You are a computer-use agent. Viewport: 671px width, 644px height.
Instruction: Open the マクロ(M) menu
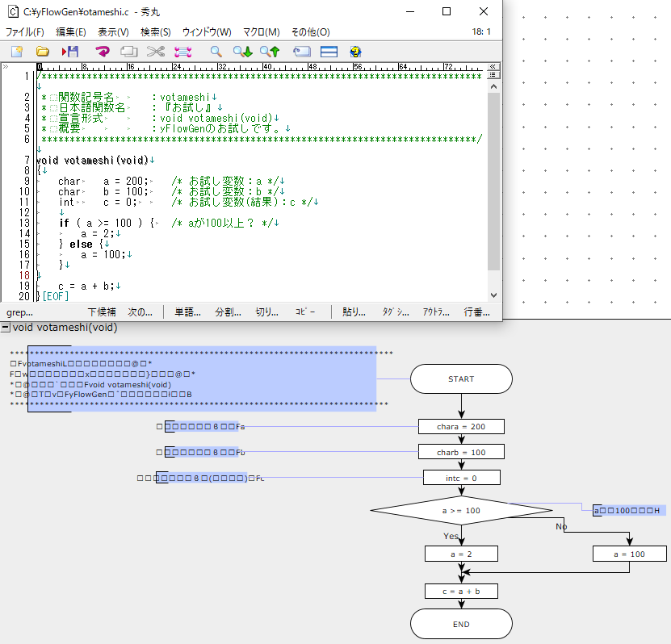click(261, 32)
